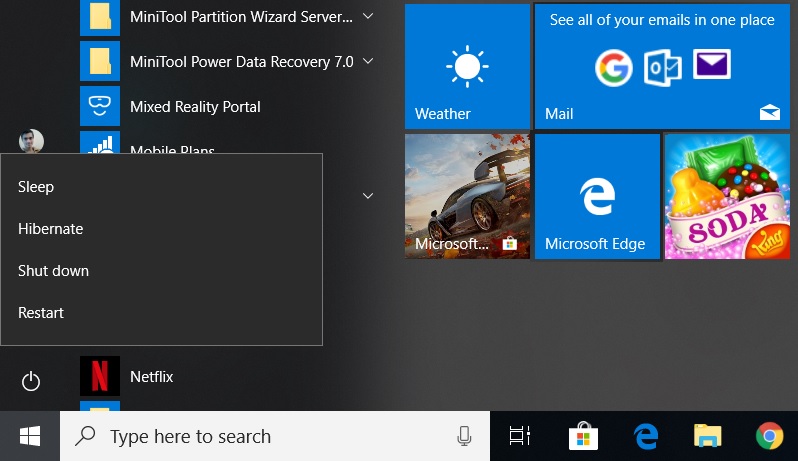Launch Edge from the taskbar

pos(646,436)
